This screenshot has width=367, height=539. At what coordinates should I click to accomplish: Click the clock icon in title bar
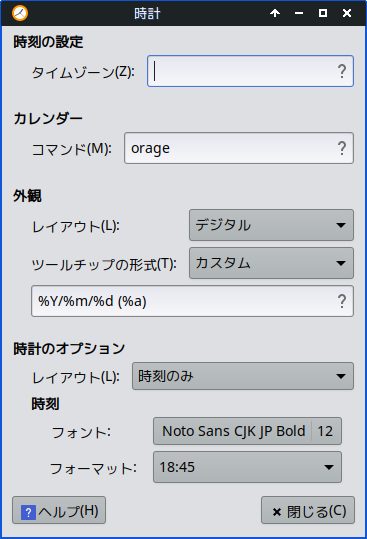[20, 13]
